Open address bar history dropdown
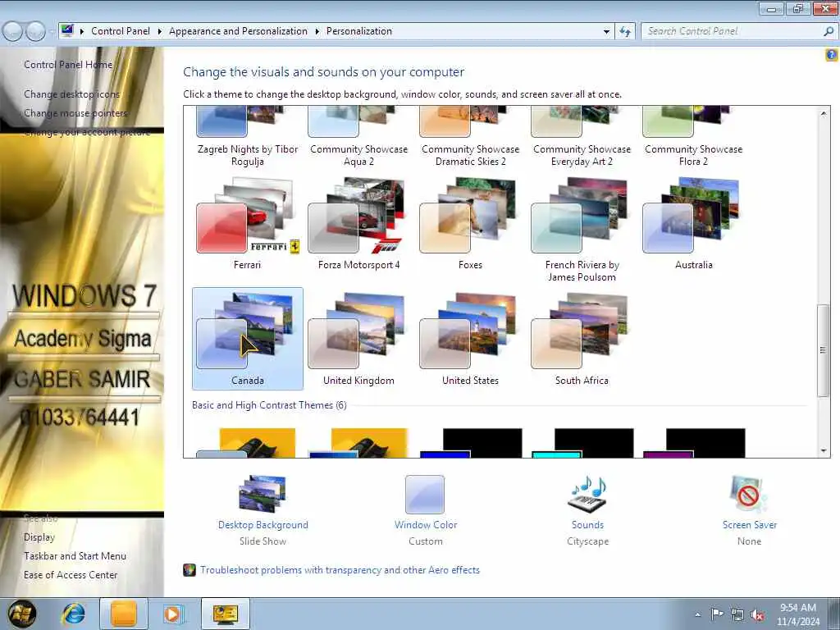 (x=606, y=32)
